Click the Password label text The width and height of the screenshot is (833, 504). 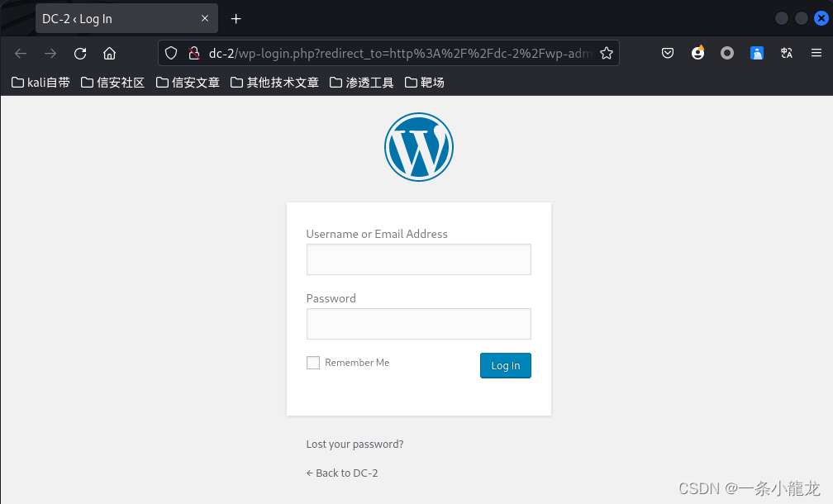331,298
